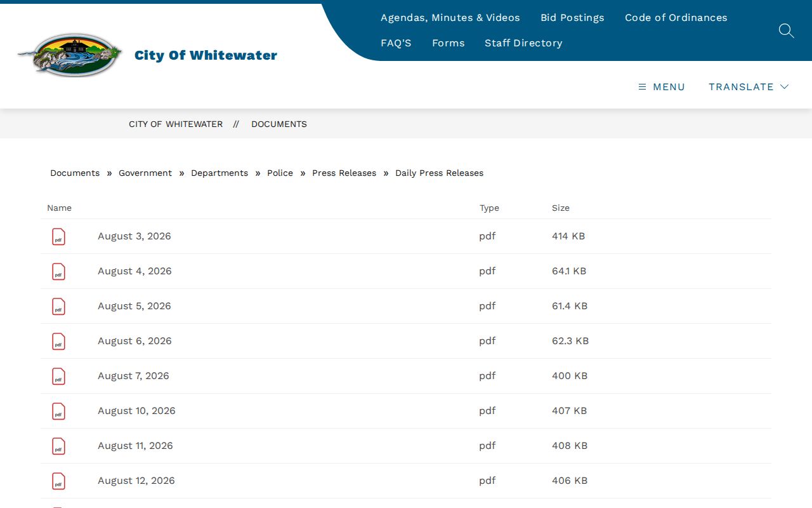
Task: Navigate to Police folder breadcrumb
Action: tap(280, 173)
